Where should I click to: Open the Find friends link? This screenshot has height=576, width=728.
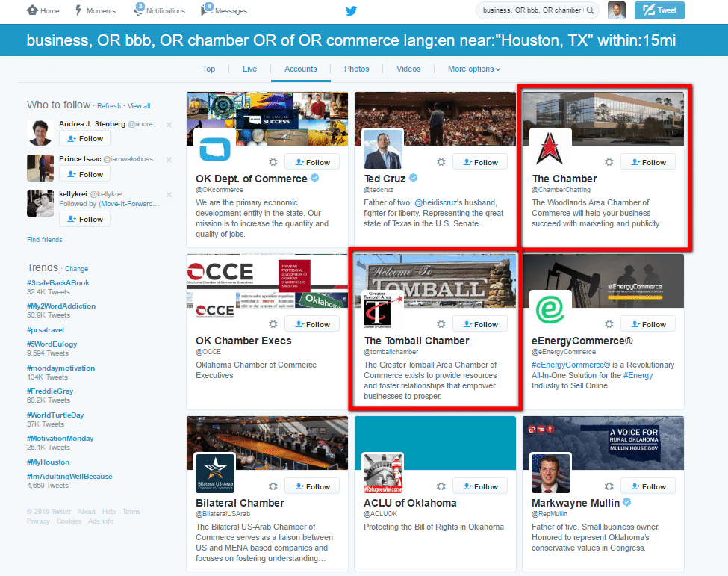pos(45,240)
